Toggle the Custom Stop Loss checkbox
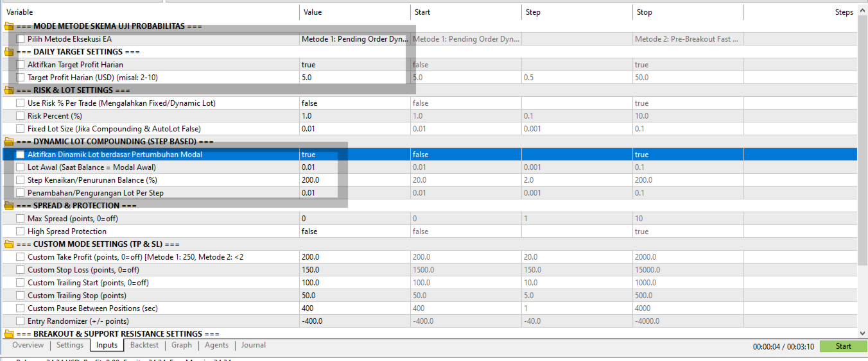 pos(21,270)
